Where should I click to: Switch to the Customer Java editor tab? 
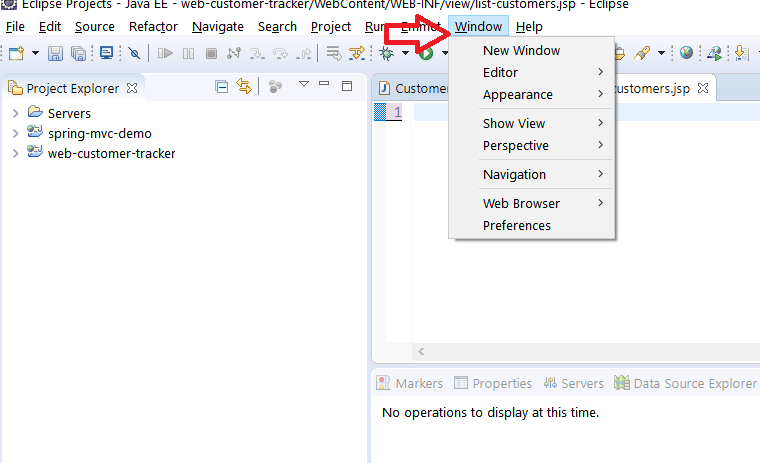[x=413, y=88]
